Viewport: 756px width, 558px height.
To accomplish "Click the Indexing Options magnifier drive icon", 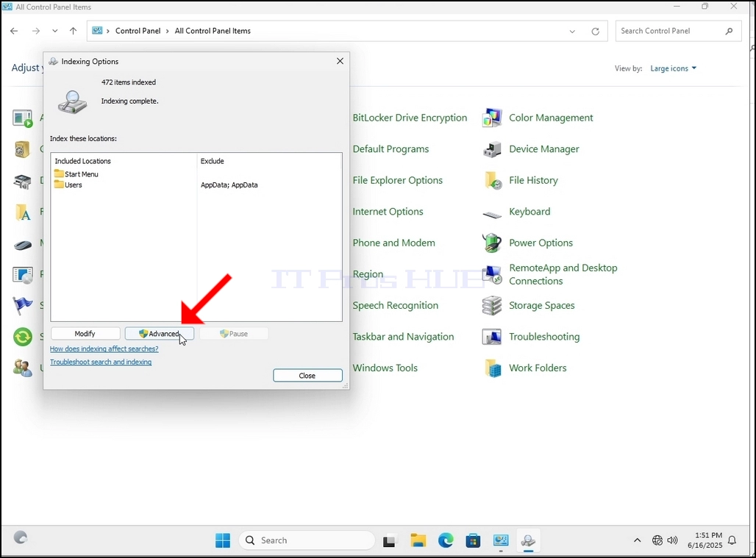I will pos(72,101).
